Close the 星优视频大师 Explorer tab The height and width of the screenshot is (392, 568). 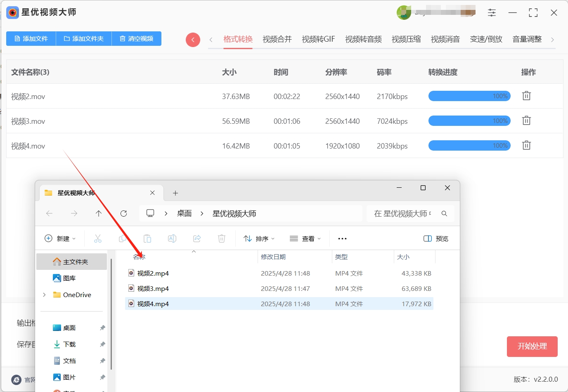click(x=152, y=193)
